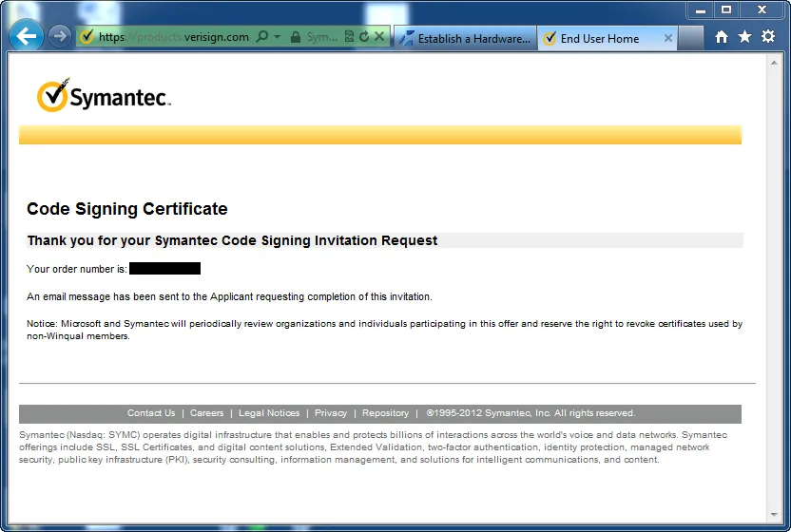Stop loading with the address bar X
791x532 pixels.
[379, 36]
